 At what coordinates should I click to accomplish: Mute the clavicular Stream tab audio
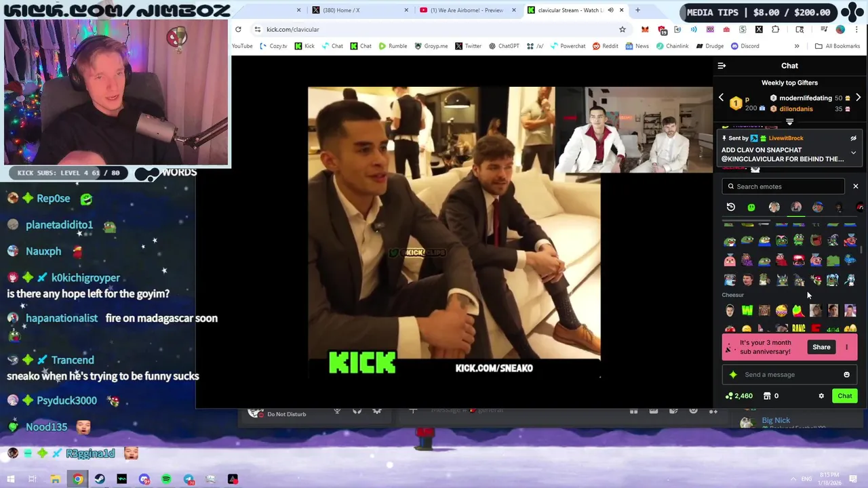click(610, 10)
